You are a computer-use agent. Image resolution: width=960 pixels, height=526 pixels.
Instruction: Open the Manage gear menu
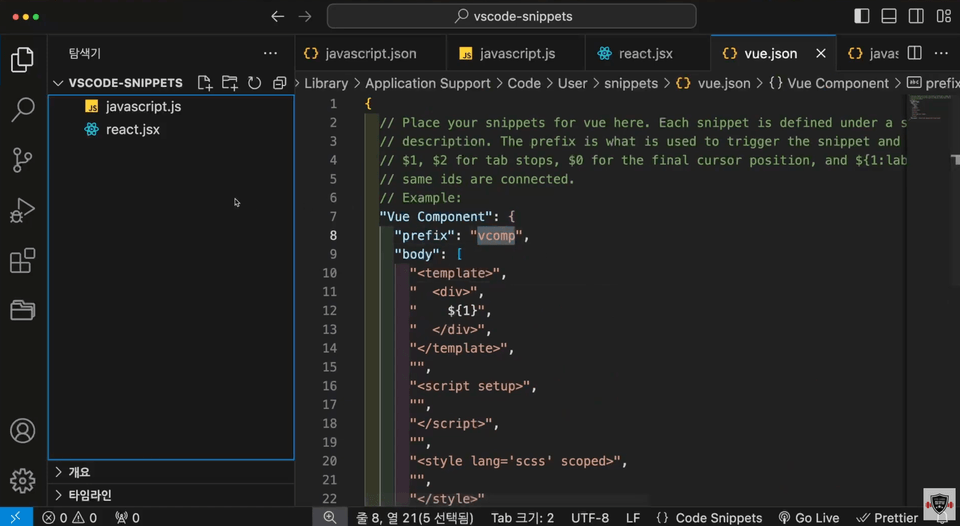point(23,481)
